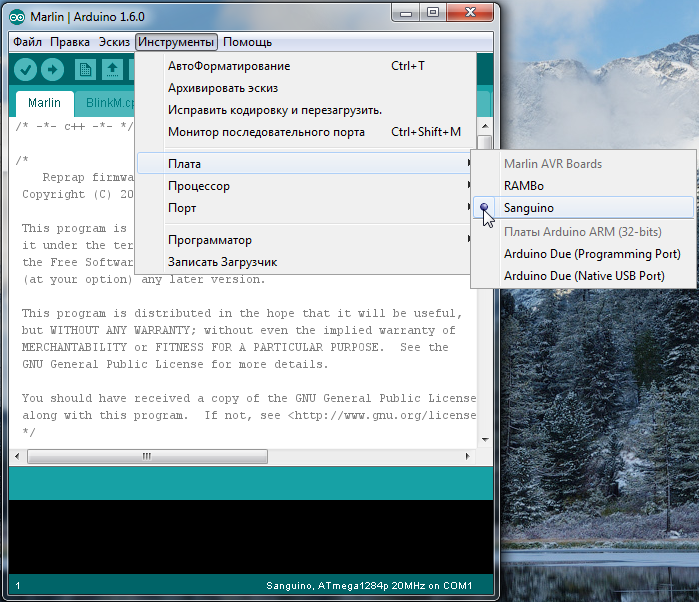Choose Записать Загрузчик from the menu
The width and height of the screenshot is (699, 602).
click(222, 262)
